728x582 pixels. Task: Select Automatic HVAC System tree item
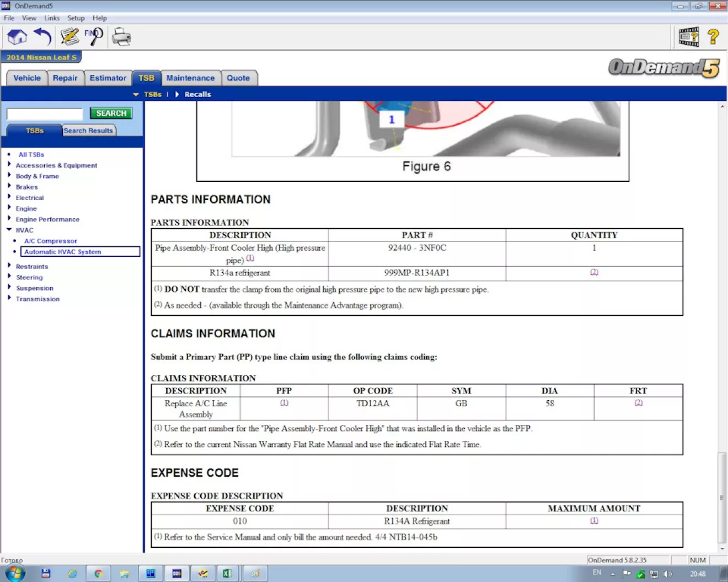point(81,252)
